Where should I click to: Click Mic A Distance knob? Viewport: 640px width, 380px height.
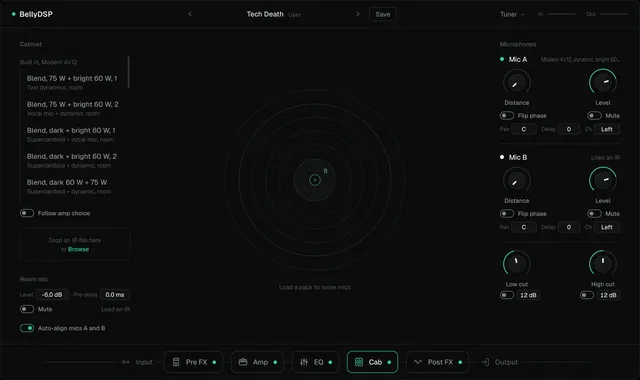(x=517, y=83)
